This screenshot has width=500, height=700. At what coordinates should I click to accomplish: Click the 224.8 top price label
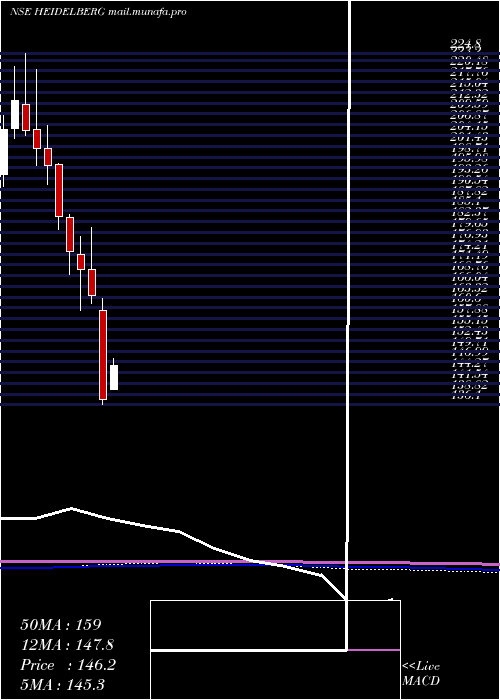tap(466, 43)
